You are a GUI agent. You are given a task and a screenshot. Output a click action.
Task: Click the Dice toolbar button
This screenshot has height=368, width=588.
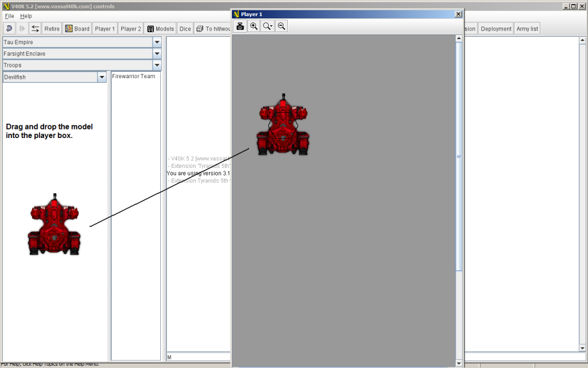tap(185, 29)
